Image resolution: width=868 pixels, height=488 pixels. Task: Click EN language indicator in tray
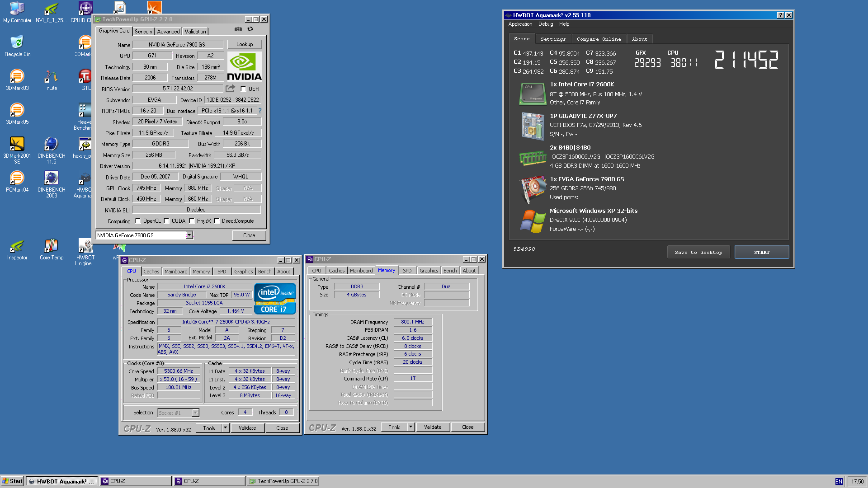[839, 481]
